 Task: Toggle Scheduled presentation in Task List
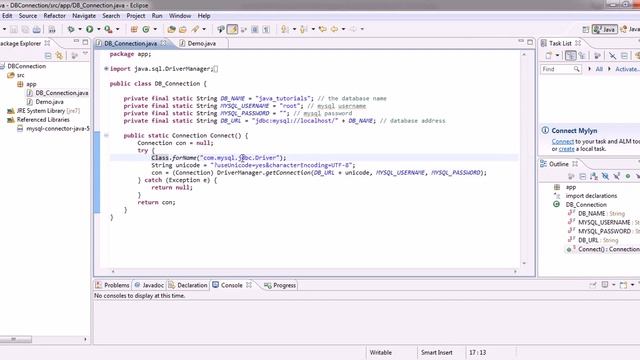tap(582, 56)
